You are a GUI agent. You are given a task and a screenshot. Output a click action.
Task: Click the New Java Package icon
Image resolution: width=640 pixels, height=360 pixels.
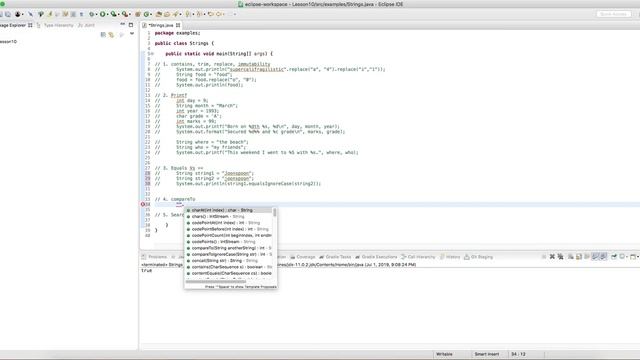(x=138, y=14)
